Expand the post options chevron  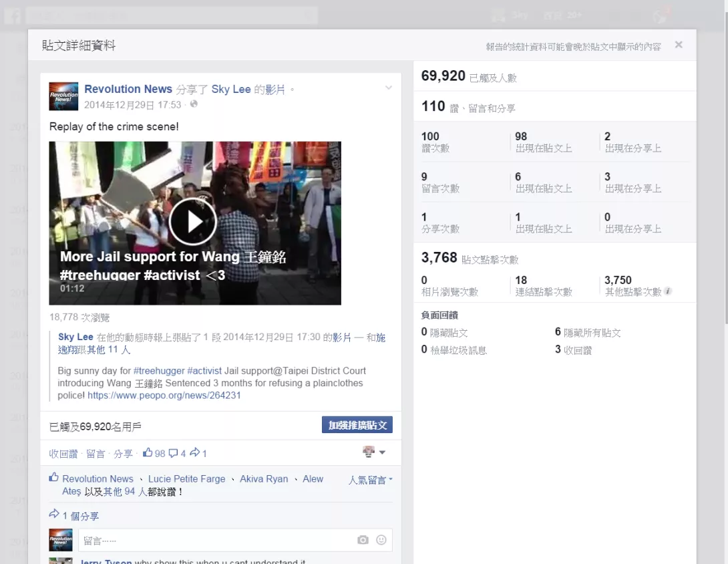[x=389, y=88]
